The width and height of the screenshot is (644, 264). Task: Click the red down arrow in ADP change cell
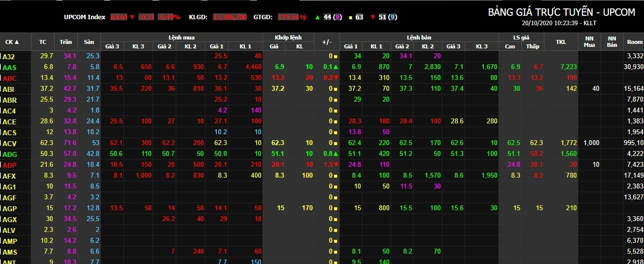point(335,164)
